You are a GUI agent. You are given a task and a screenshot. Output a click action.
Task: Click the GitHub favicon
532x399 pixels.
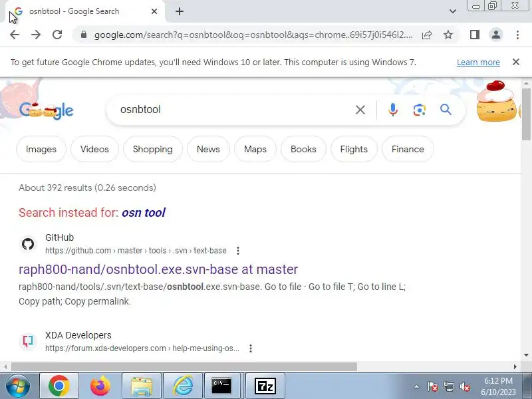(x=28, y=244)
